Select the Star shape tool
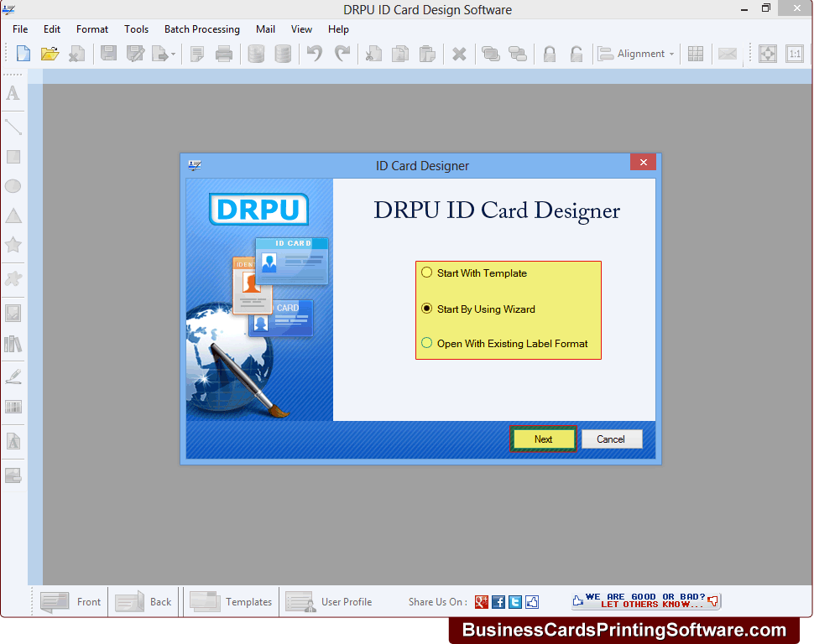 point(13,244)
